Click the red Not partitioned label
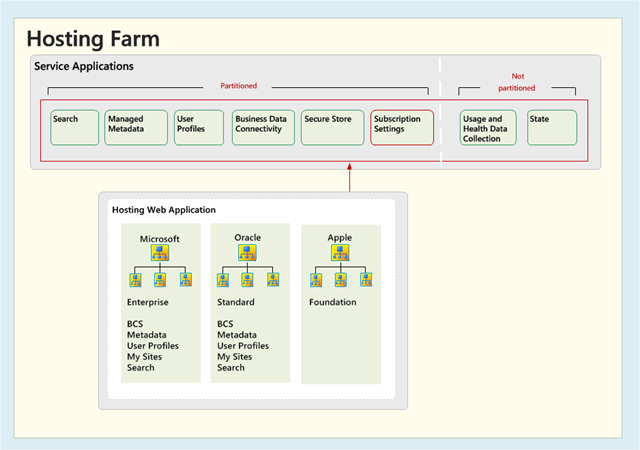 pyautogui.click(x=517, y=82)
